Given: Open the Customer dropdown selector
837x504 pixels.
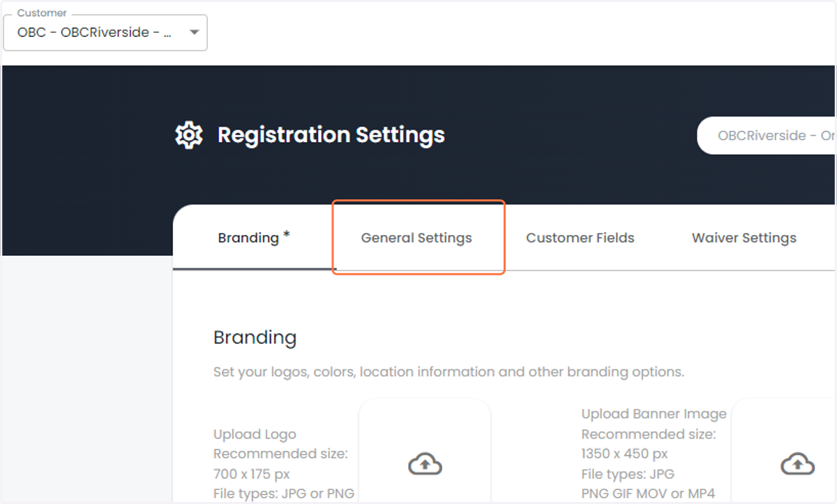Looking at the screenshot, I should (x=105, y=33).
